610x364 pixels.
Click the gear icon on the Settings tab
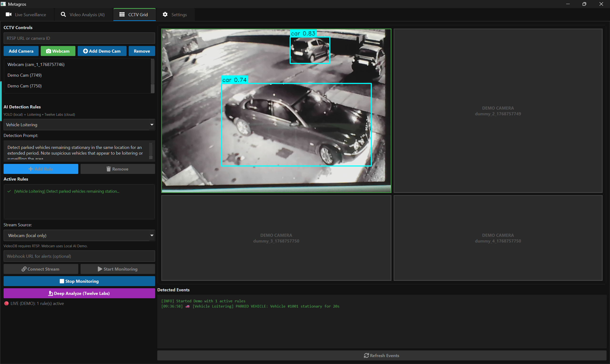click(x=165, y=15)
